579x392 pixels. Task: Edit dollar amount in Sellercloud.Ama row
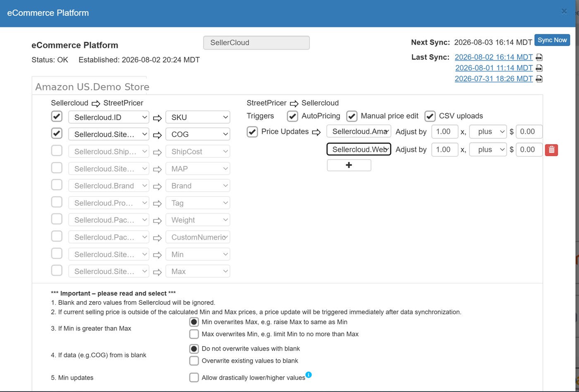pyautogui.click(x=529, y=131)
